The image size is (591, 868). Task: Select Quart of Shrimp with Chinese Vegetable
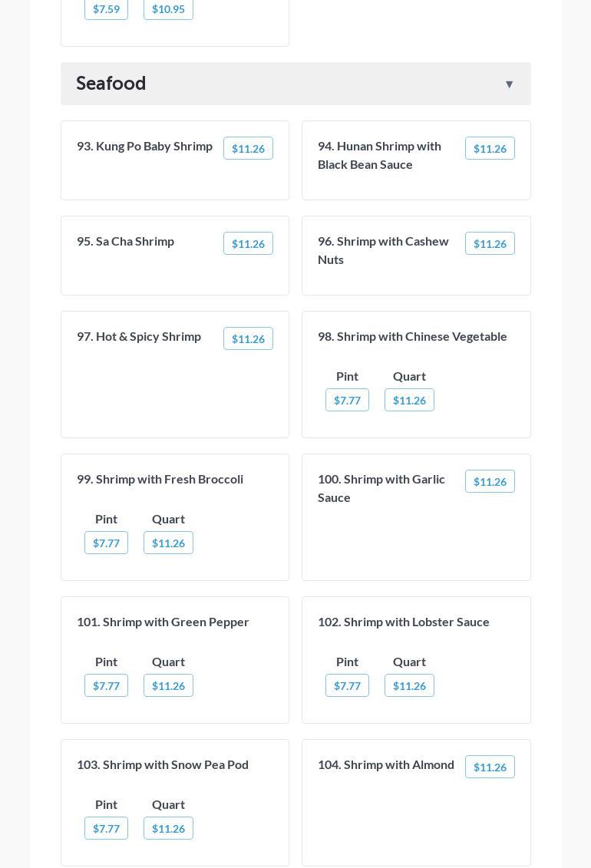click(409, 401)
